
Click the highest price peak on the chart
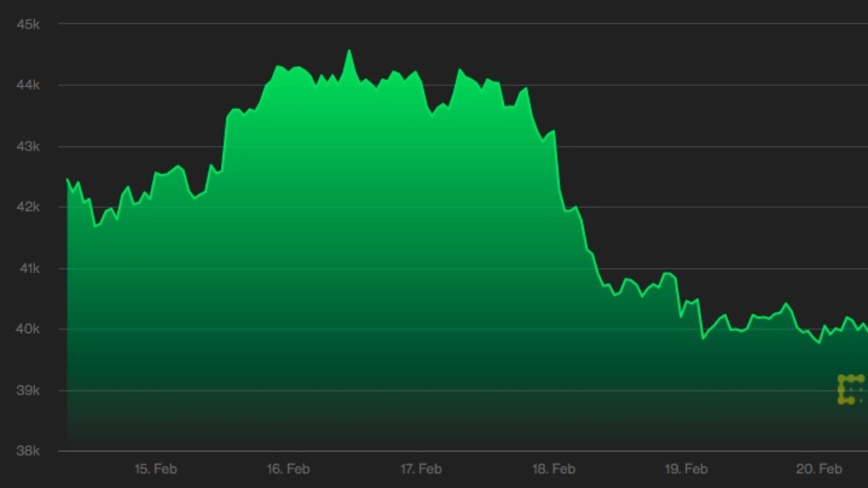tap(349, 51)
